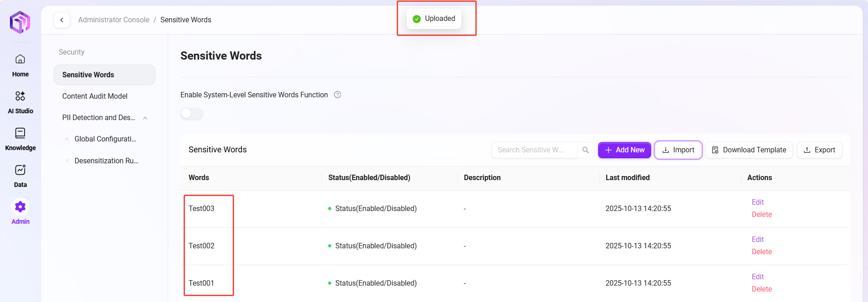868x302 pixels.
Task: Open Global Configuration submenu item
Action: [105, 139]
